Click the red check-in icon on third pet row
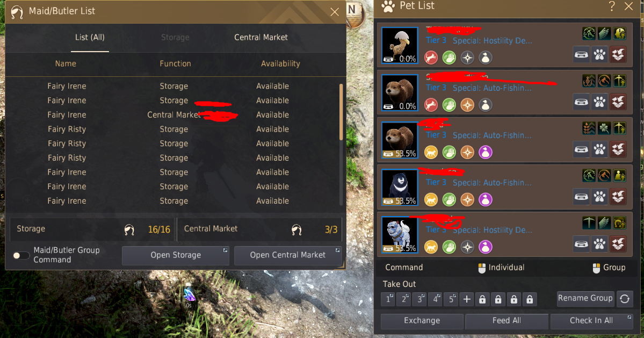Viewport: 644px width, 338px height. point(618,149)
